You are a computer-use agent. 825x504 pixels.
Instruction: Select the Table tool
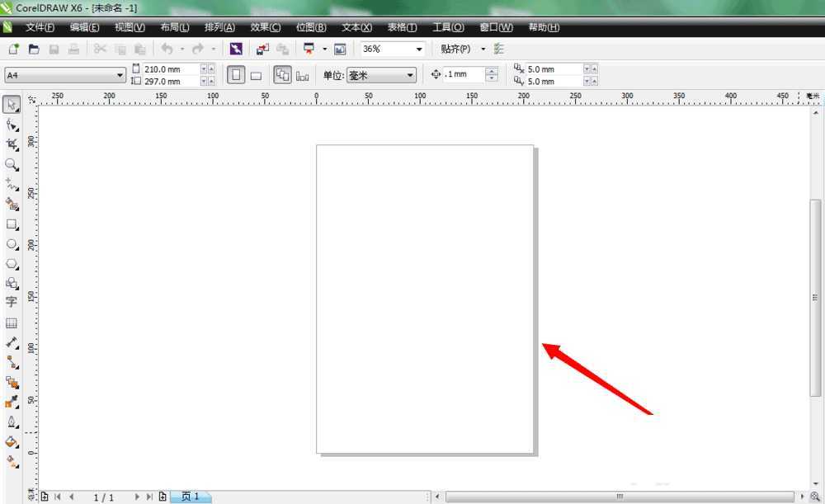(12, 323)
